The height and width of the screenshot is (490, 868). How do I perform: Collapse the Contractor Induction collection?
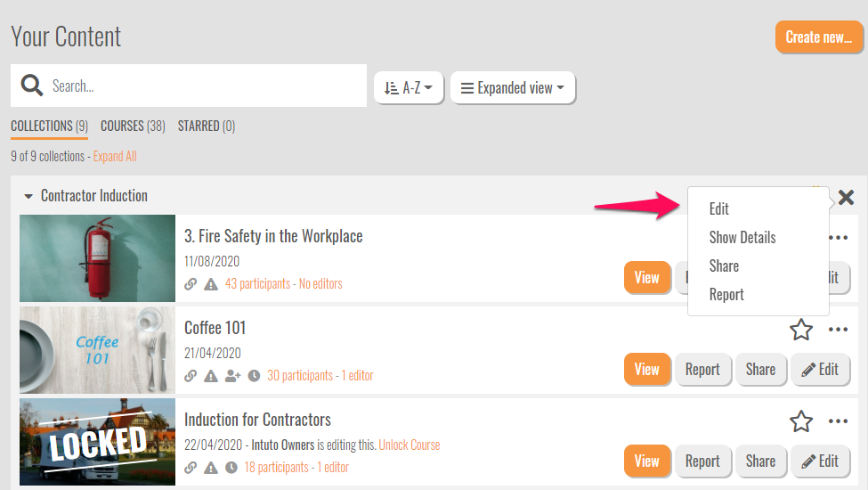pos(28,196)
